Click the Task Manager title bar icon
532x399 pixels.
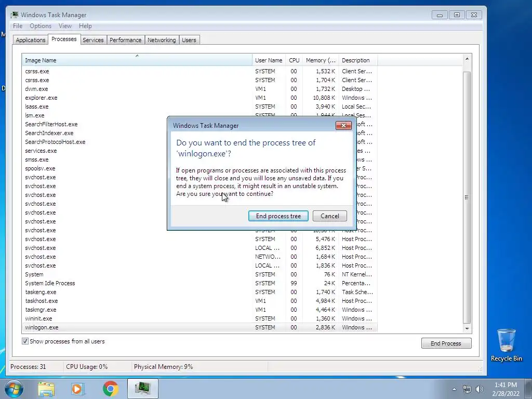pos(14,15)
